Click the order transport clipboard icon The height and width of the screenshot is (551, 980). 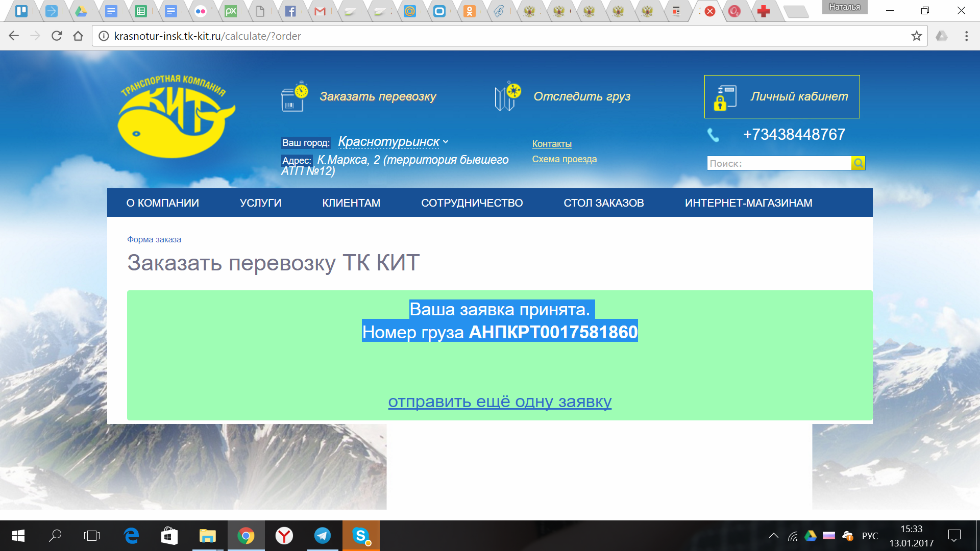pos(294,96)
